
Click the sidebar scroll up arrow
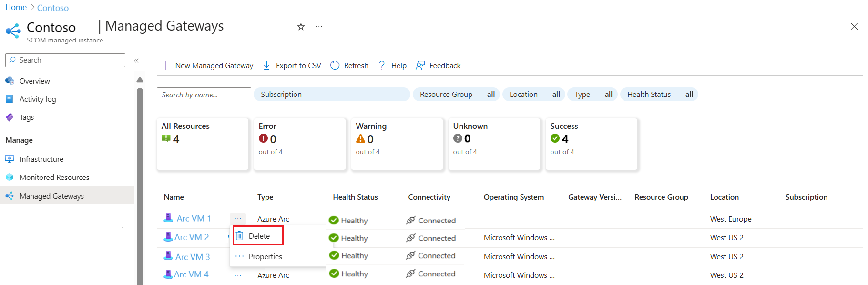point(140,80)
